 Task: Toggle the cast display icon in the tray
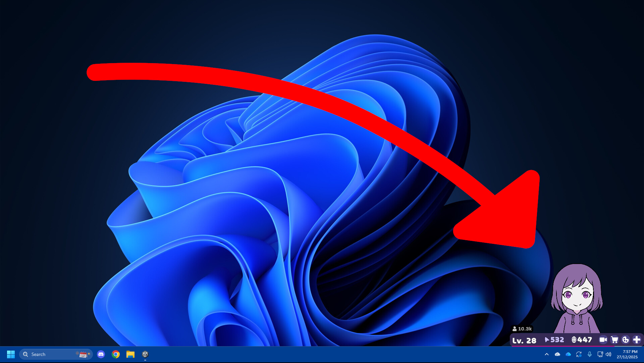[x=600, y=354]
